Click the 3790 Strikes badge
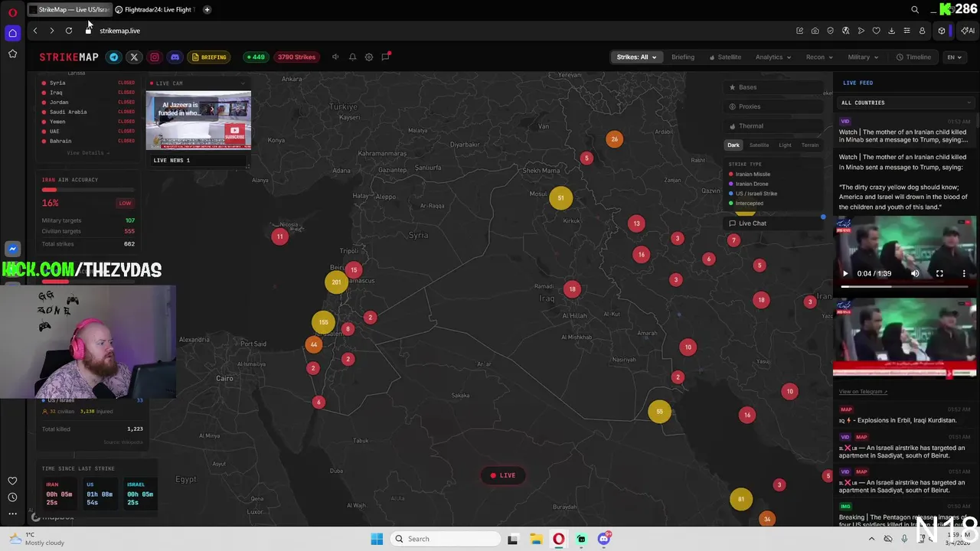The height and width of the screenshot is (551, 980). pyautogui.click(x=296, y=57)
